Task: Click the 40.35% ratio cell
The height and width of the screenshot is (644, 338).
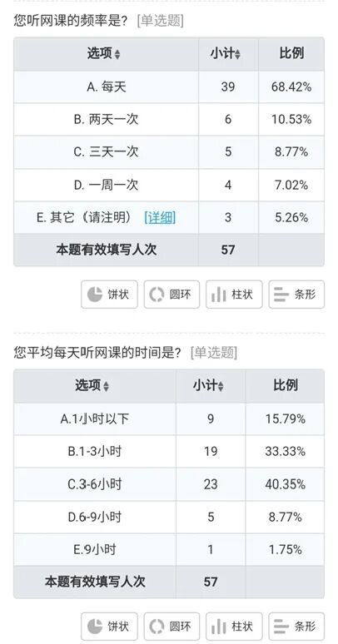Action: (286, 483)
